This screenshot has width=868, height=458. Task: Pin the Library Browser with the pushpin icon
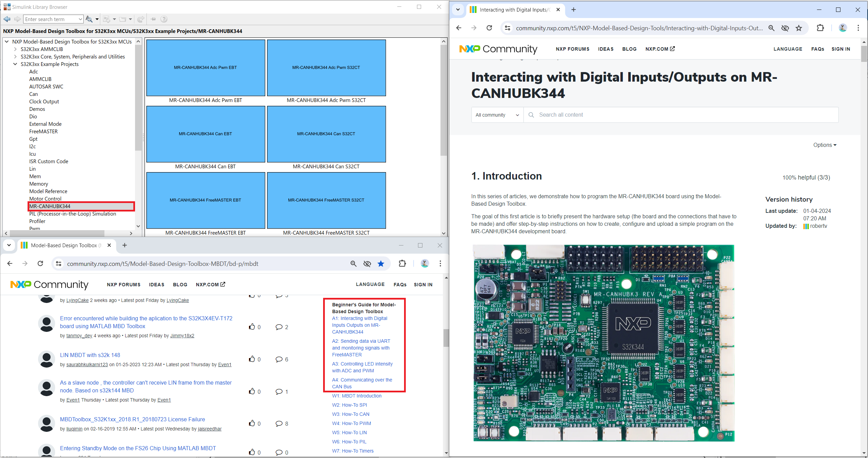pos(153,19)
